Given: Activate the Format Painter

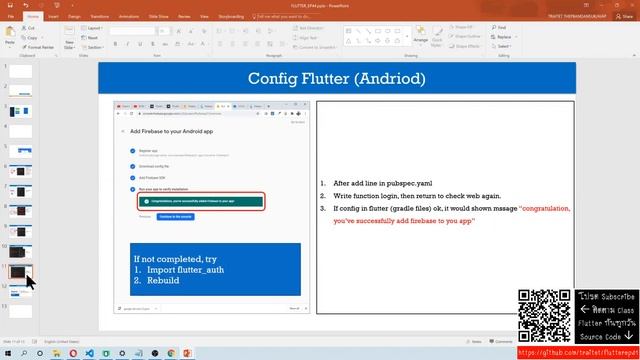Looking at the screenshot, I should coord(38,47).
